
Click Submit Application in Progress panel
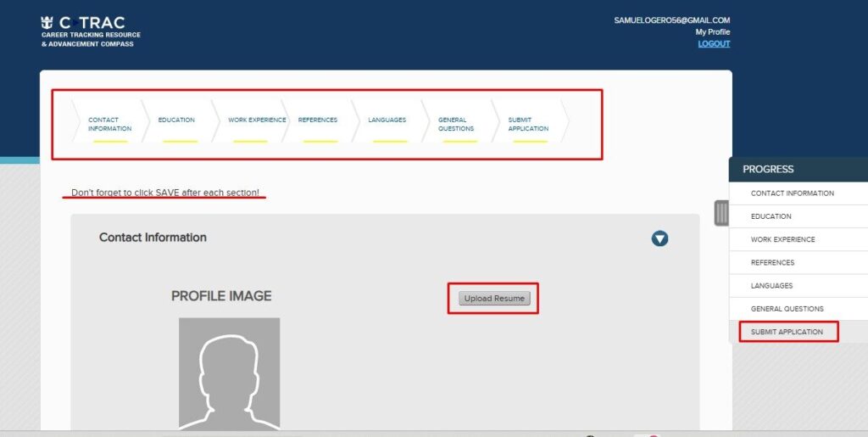[x=798, y=332]
